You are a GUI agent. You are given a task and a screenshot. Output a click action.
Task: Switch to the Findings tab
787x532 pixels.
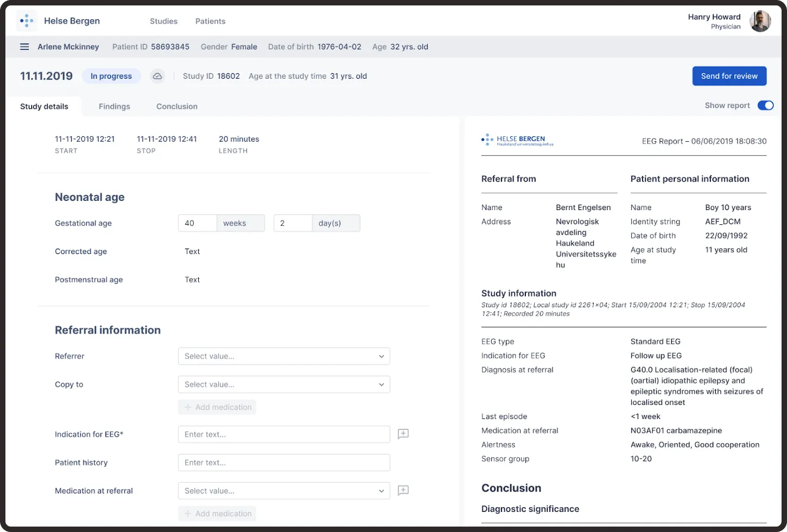tap(115, 106)
